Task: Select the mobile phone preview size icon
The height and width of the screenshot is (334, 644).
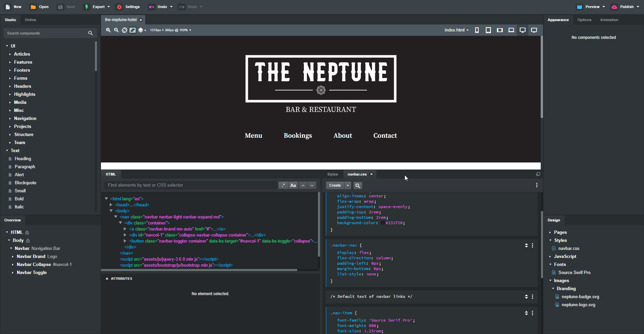Action: point(477,30)
